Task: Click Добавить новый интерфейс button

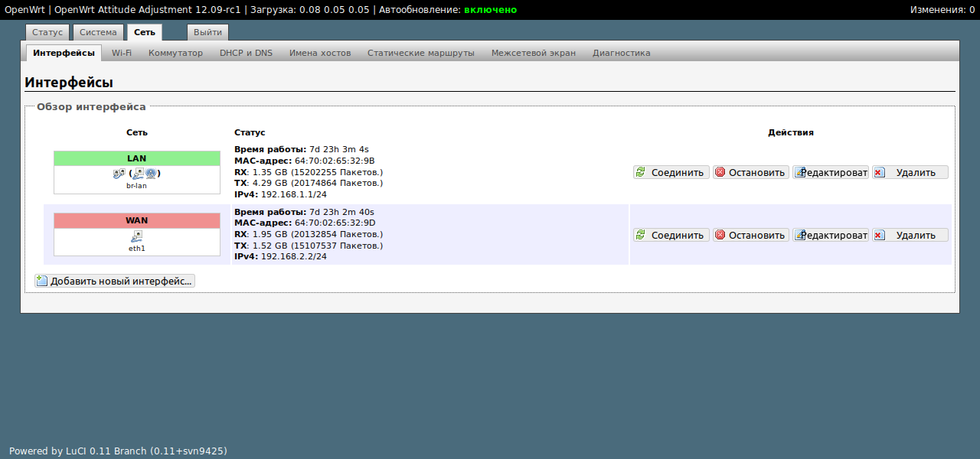Action: pyautogui.click(x=115, y=281)
